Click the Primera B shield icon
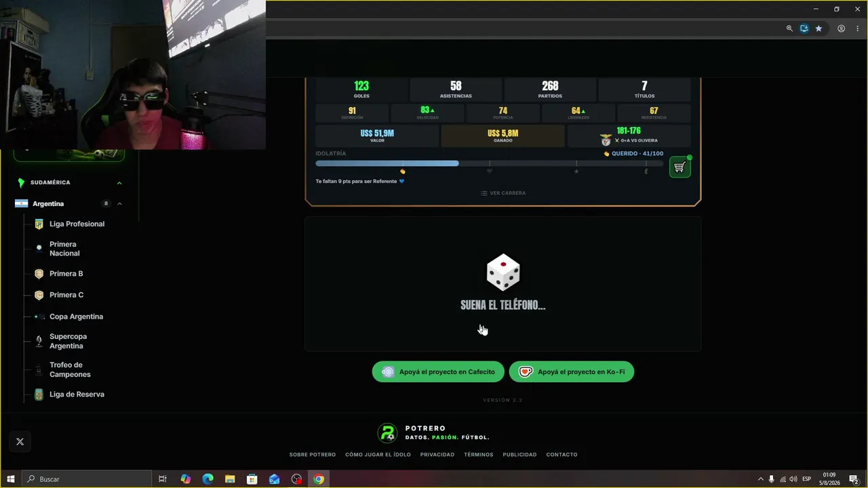Viewport: 868px width, 488px height. point(39,274)
